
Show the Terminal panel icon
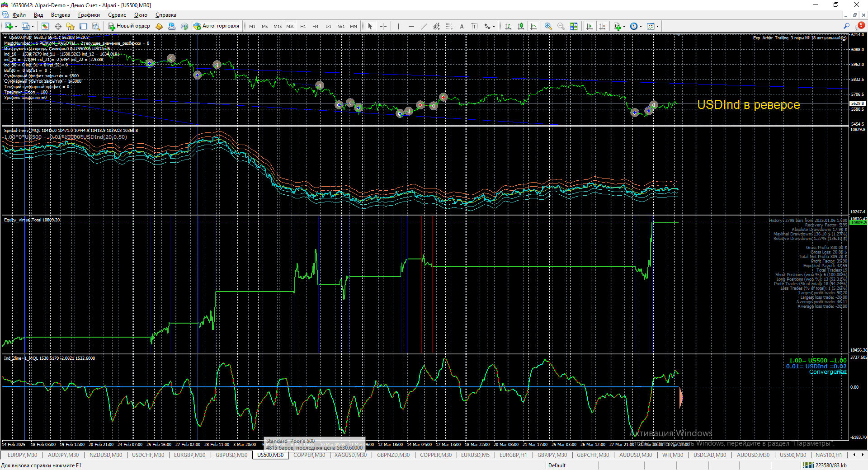click(x=83, y=26)
